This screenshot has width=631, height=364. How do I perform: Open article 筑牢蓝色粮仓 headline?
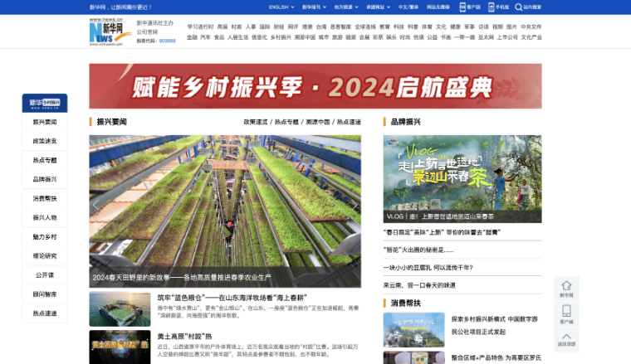(x=232, y=298)
